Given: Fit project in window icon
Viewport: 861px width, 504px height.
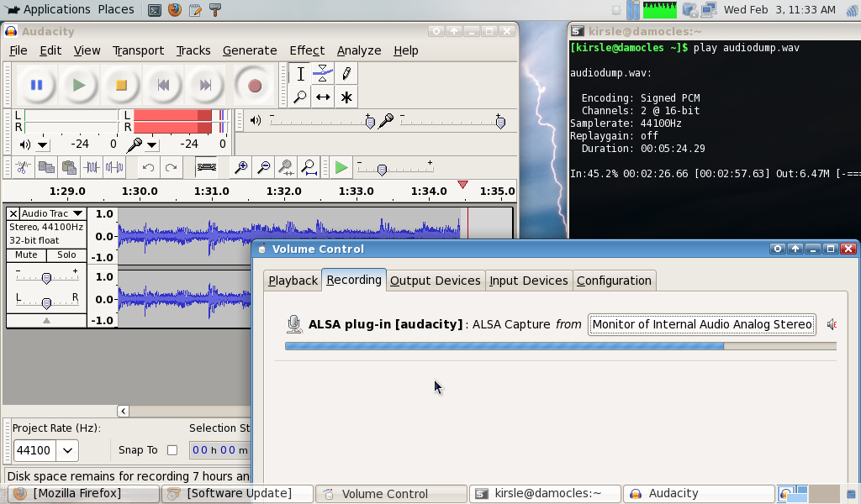Looking at the screenshot, I should 309,167.
